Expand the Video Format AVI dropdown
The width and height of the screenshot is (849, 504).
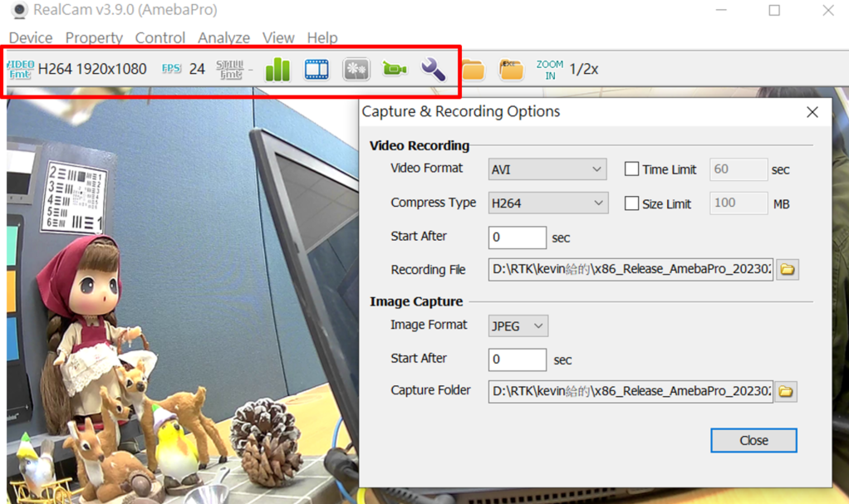tap(547, 169)
